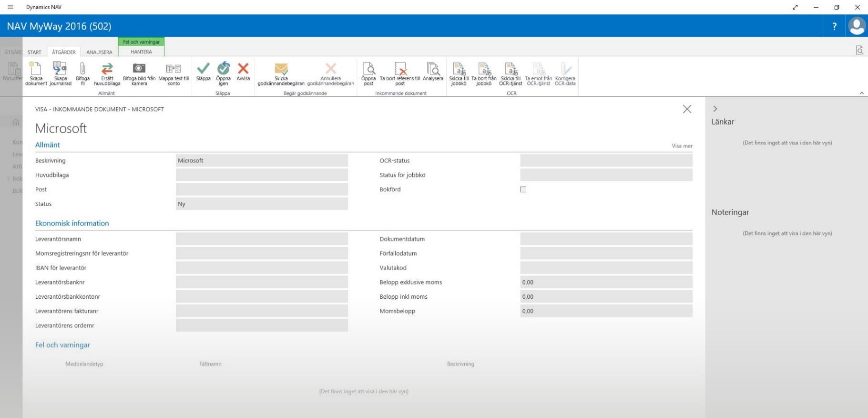Click the Noteringar pane heading
This screenshot has height=418, width=868.
[730, 212]
